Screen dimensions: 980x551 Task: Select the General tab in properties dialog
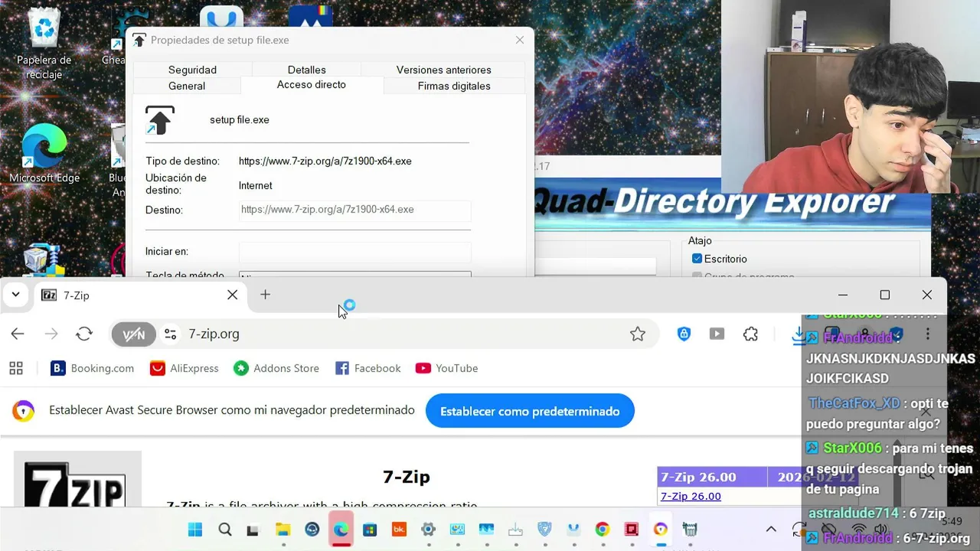(187, 86)
